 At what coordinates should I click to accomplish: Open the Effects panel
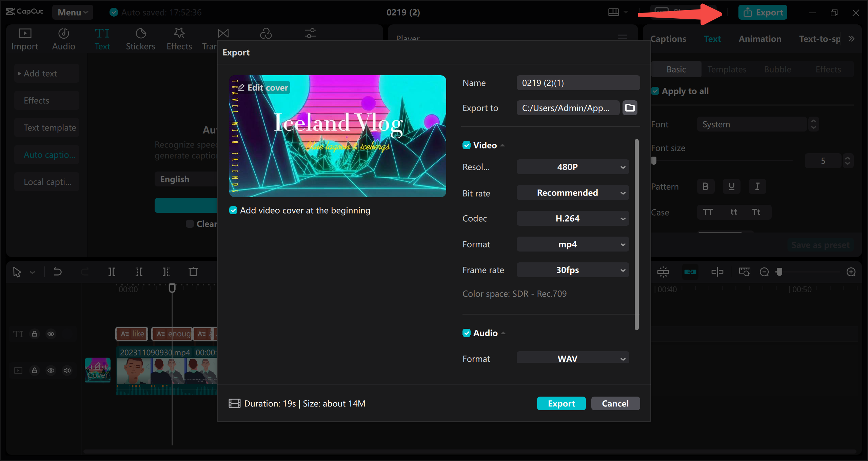click(179, 38)
